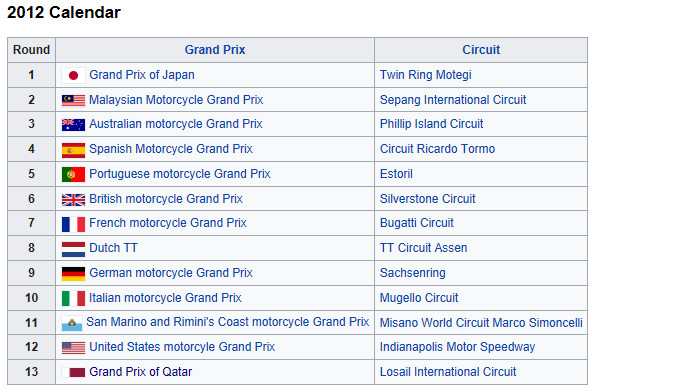682x391 pixels.
Task: Click the Japan flag icon
Action: click(x=73, y=76)
